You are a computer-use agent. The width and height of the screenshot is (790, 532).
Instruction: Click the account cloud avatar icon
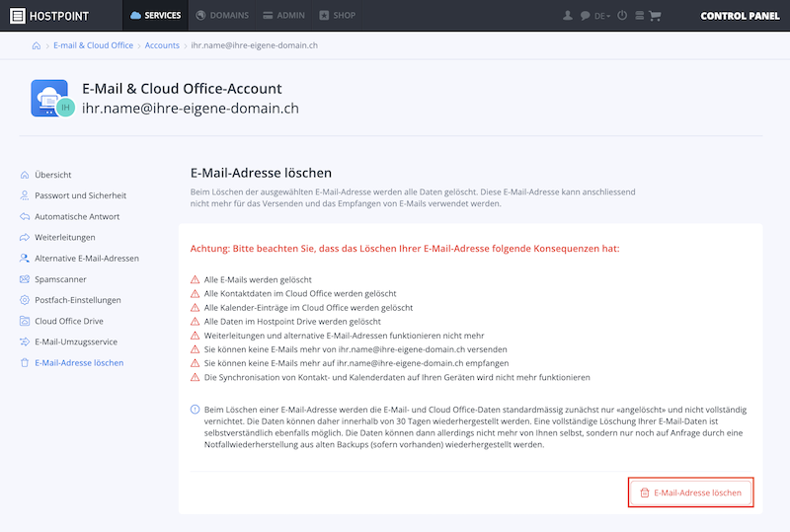tap(52, 99)
